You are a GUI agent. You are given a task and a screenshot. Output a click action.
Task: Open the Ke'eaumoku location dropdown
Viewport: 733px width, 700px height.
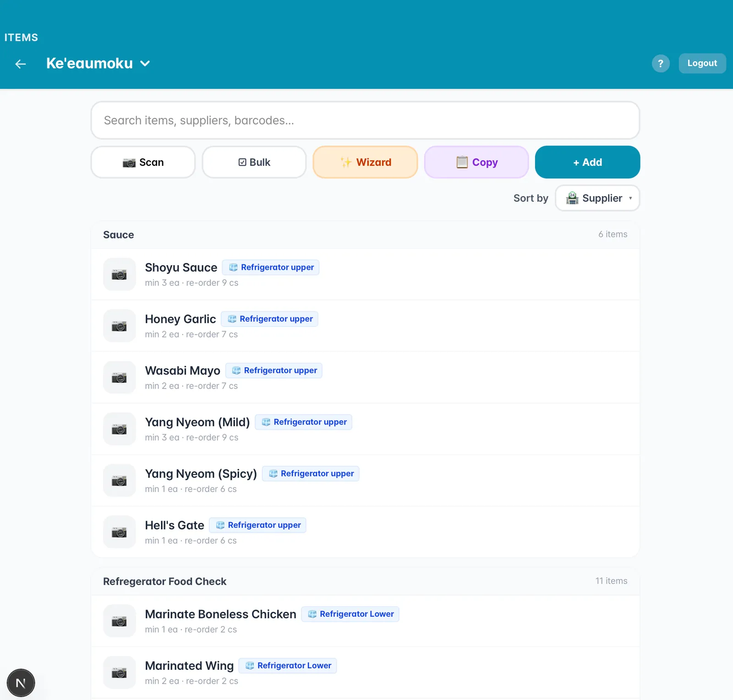tap(98, 63)
